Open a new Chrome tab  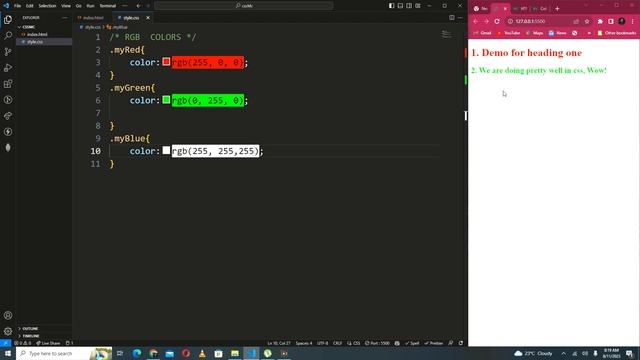[557, 9]
